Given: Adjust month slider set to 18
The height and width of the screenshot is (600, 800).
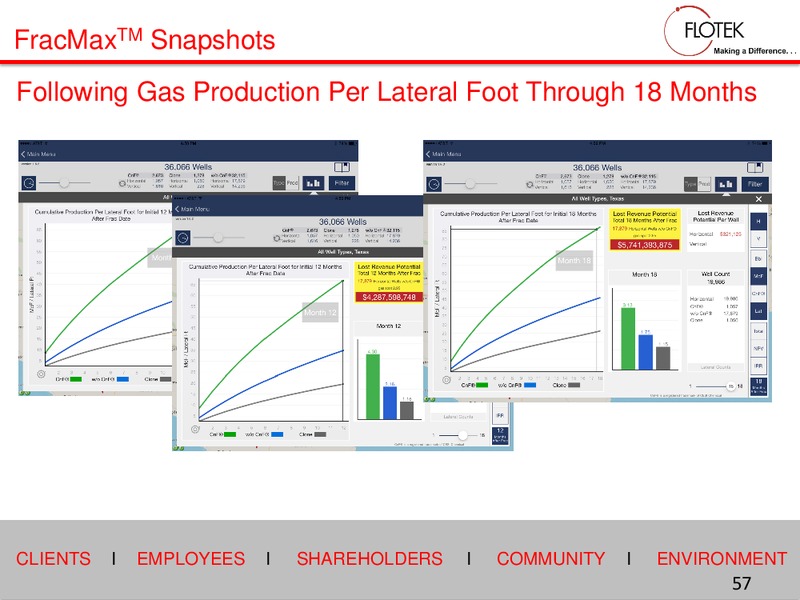Looking at the screenshot, I should [730, 386].
